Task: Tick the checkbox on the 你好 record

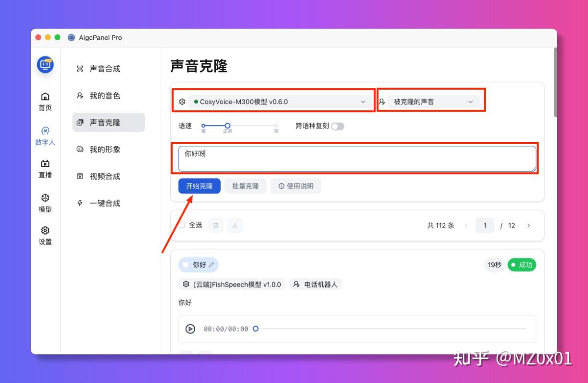Action: coord(185,265)
